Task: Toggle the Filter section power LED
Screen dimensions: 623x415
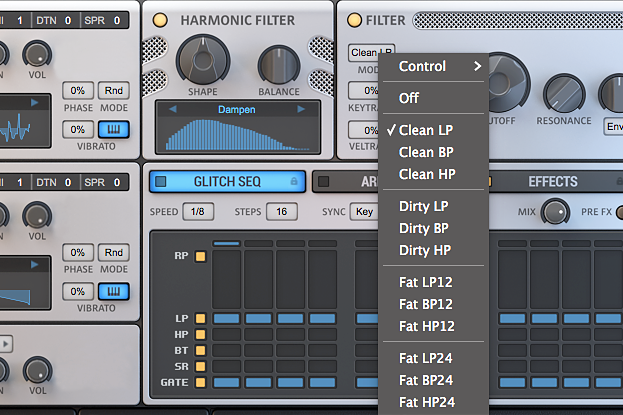Action: pyautogui.click(x=354, y=20)
